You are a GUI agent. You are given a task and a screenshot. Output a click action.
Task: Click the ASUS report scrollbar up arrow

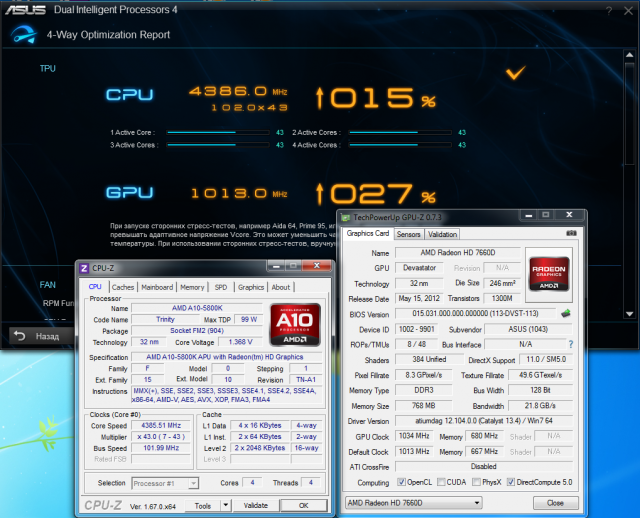point(629,55)
